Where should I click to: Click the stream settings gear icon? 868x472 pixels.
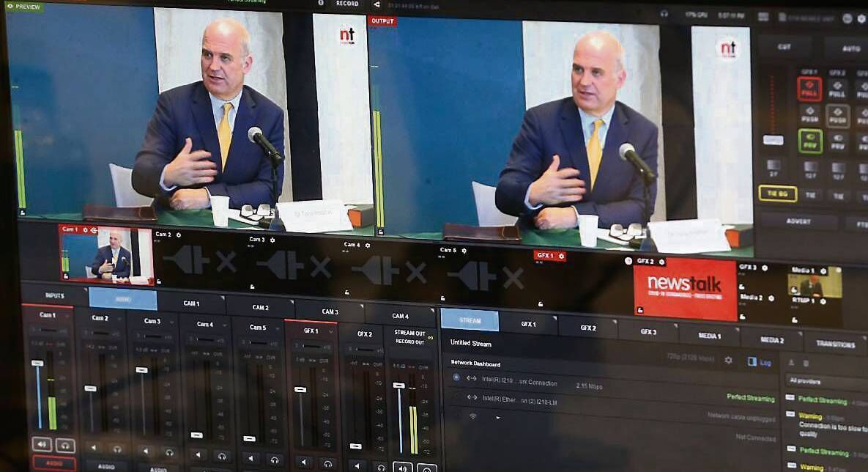pos(728,360)
